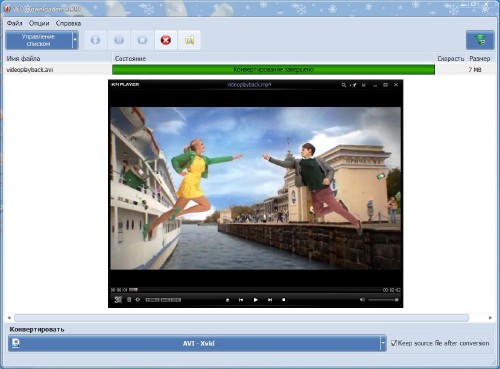Open the Опции menu

coord(39,23)
